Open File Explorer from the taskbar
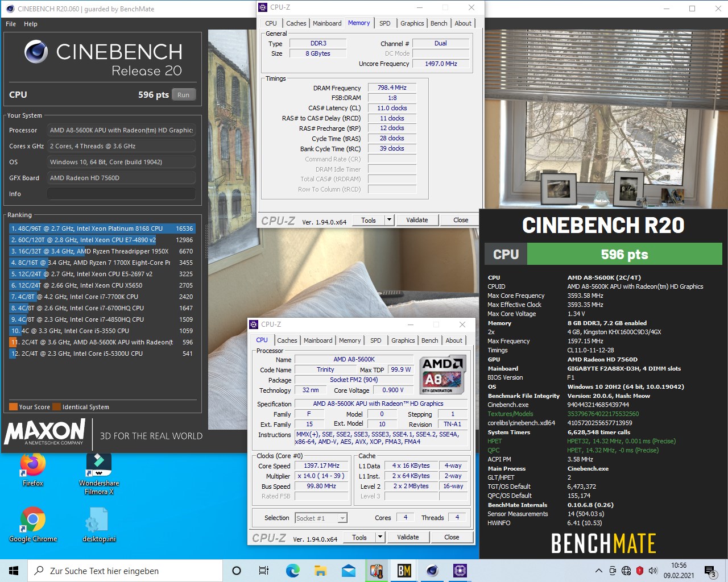This screenshot has width=728, height=582. click(x=320, y=571)
